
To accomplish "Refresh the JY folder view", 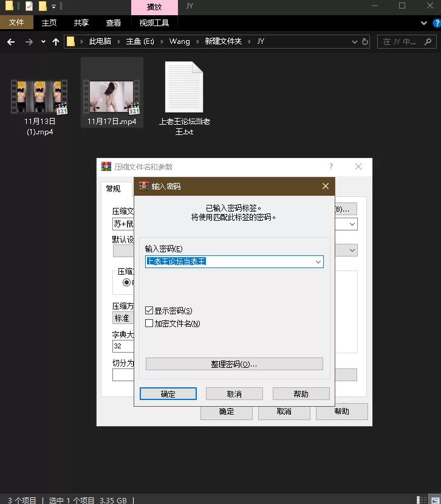I will pos(365,42).
